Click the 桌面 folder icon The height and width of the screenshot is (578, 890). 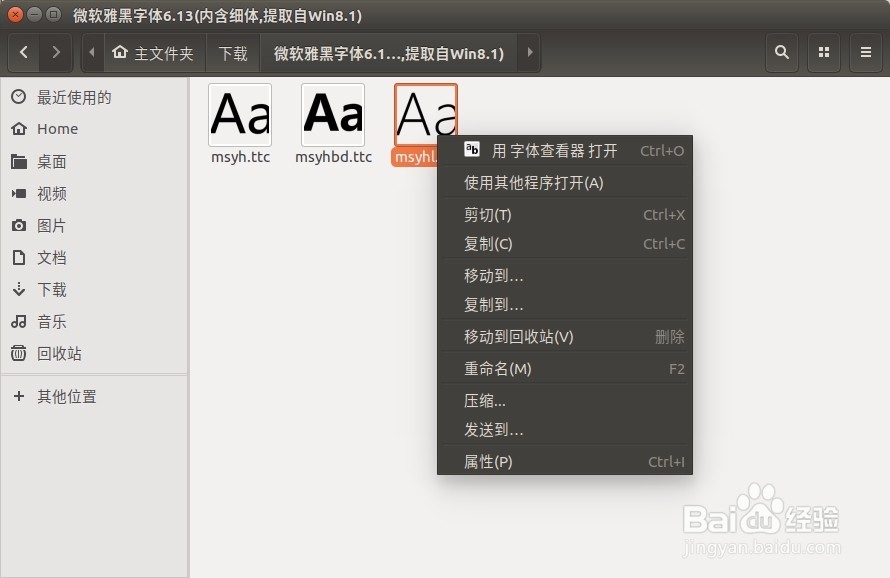pyautogui.click(x=19, y=162)
